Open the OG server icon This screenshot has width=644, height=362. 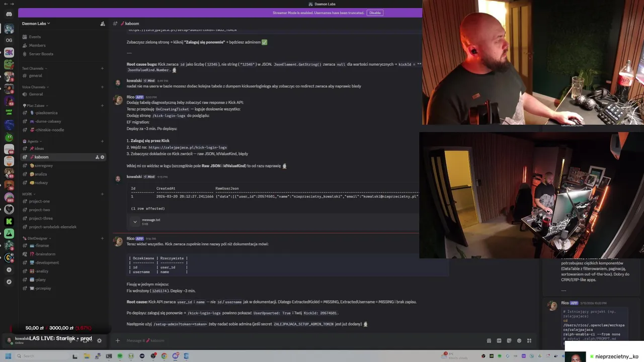[9, 40]
